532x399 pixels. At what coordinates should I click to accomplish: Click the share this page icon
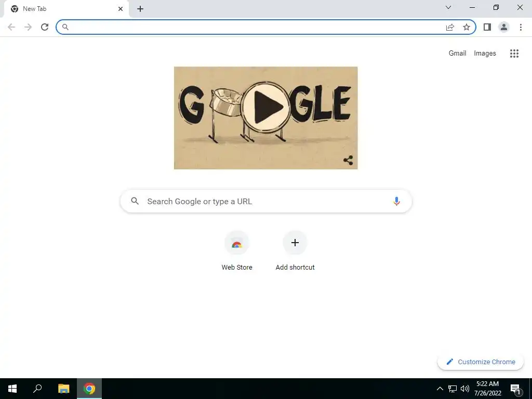450,27
